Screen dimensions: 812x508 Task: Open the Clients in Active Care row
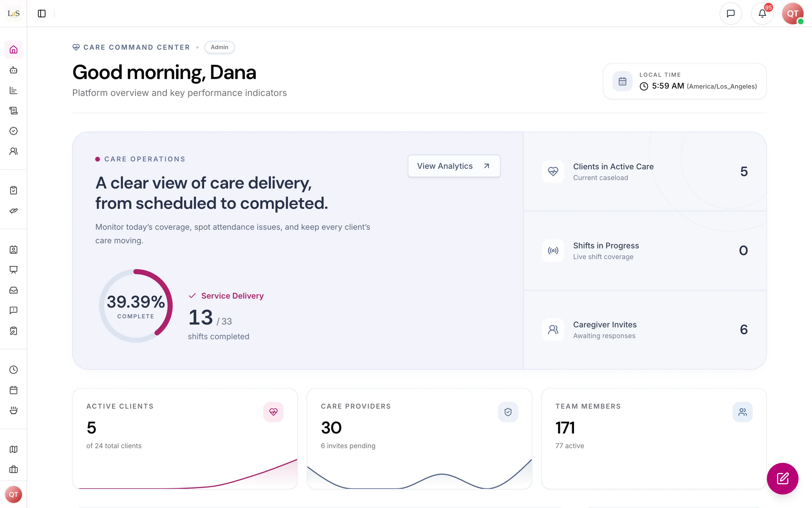(645, 172)
